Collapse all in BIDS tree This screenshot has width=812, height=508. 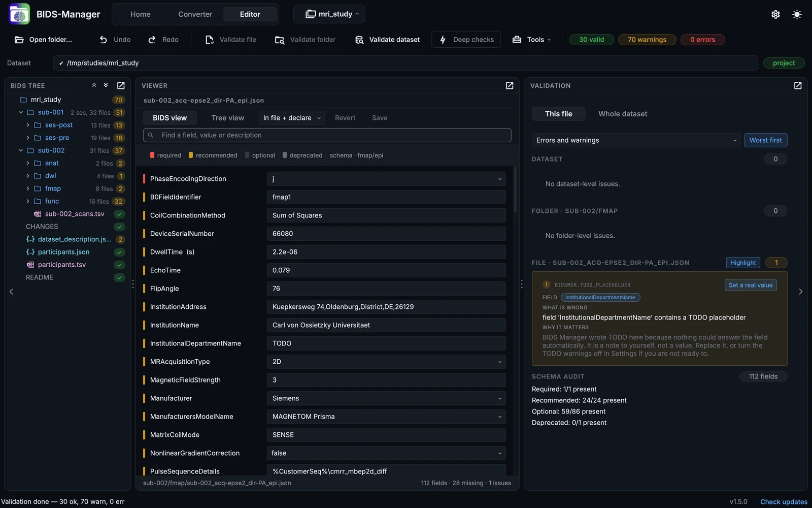pyautogui.click(x=94, y=85)
